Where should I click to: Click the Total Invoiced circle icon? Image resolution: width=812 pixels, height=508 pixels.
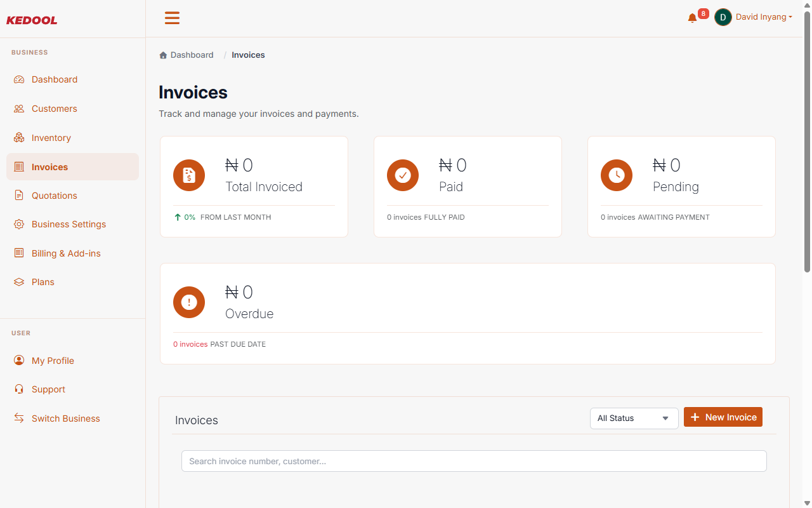pyautogui.click(x=189, y=175)
